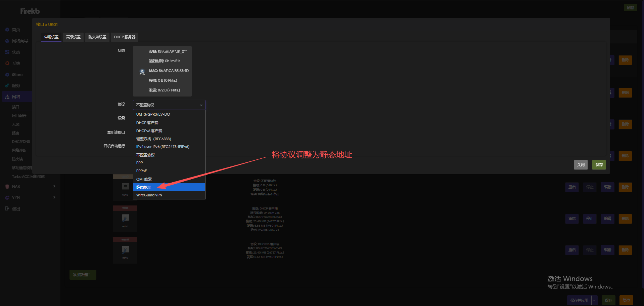Screen dimensions: 644x306
Task: Switch to the 高级设置 tab
Action: (73, 37)
